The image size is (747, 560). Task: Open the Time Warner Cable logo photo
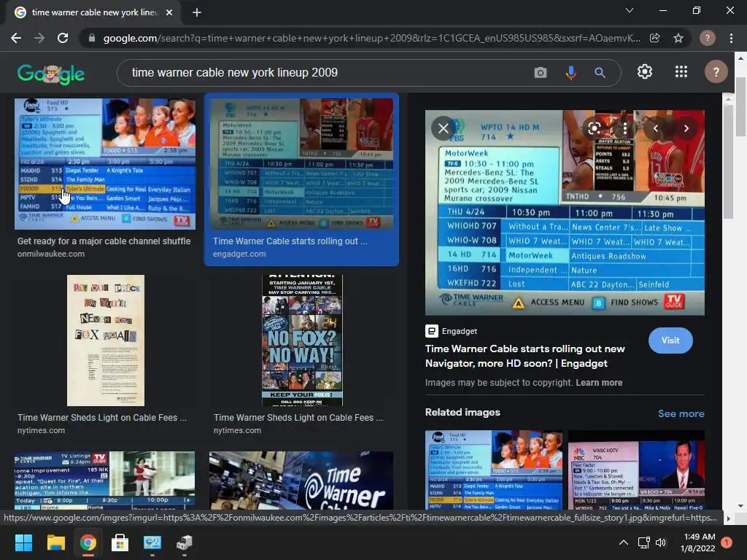coord(301,481)
